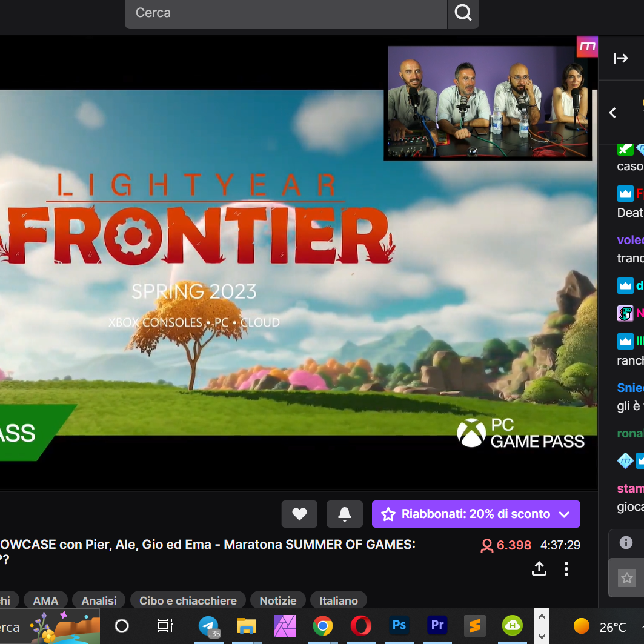
Task: Open the three-dot stream options menu
Action: (566, 569)
